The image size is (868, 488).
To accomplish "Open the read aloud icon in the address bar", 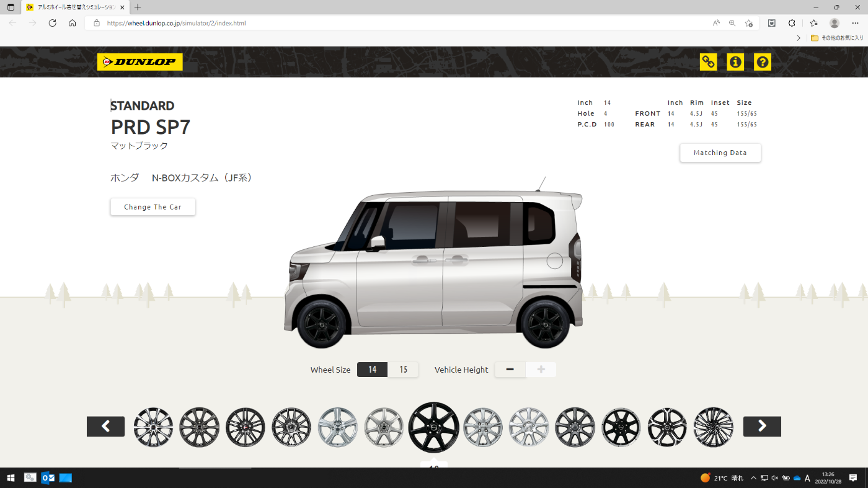I will click(716, 23).
